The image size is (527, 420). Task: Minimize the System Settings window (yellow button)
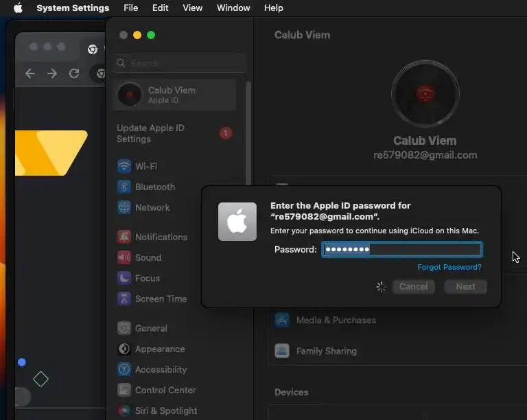click(x=137, y=35)
